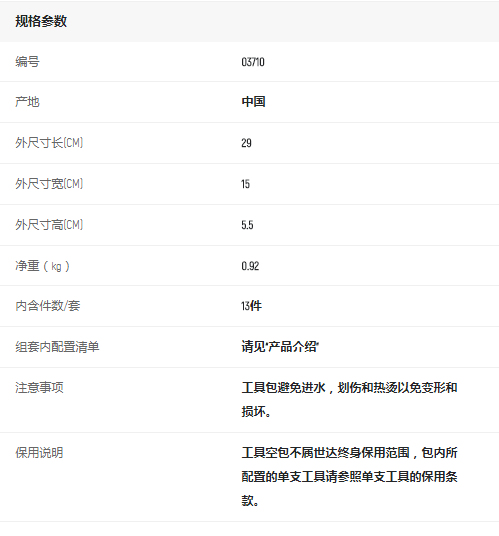Select the 外尺寸高(CM) label

pos(49,225)
